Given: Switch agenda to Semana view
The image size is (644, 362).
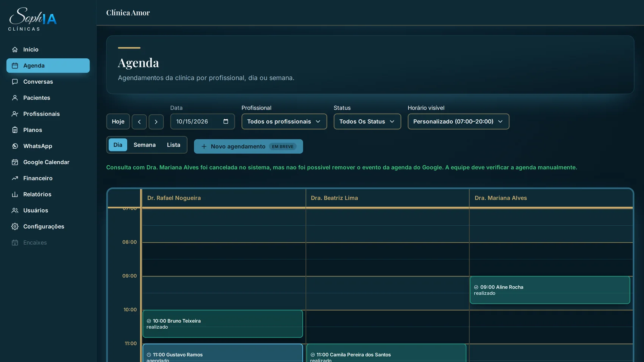Looking at the screenshot, I should click(x=145, y=145).
